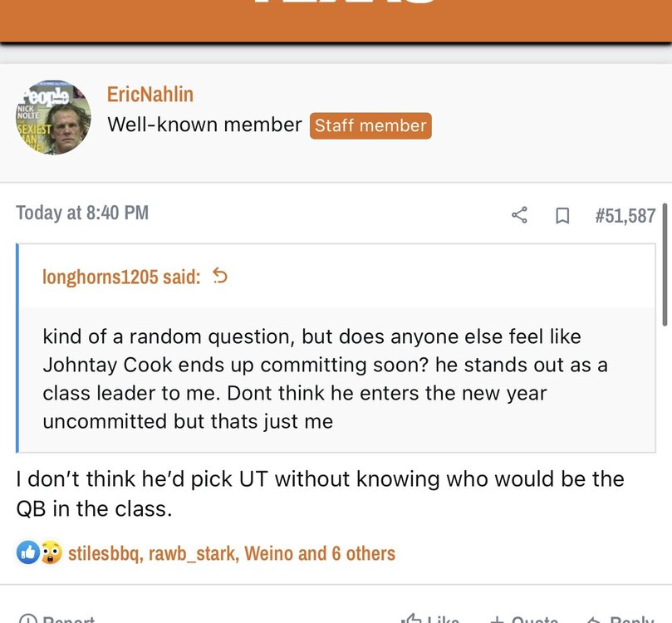Open longhorns1205's quoted post header
The height and width of the screenshot is (623, 672).
[121, 277]
